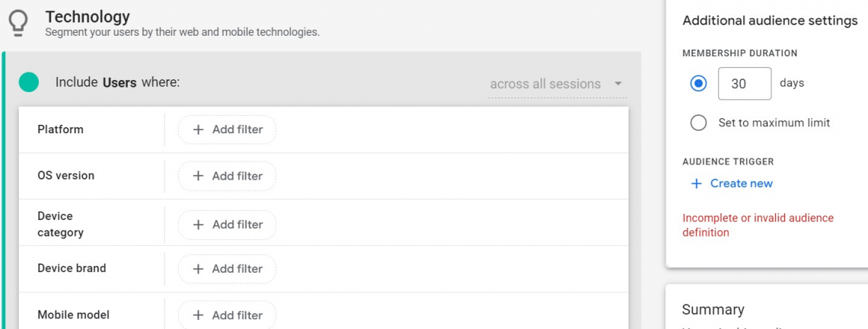Click the across all sessions dropdown arrow
This screenshot has height=329, width=868.
coord(618,85)
